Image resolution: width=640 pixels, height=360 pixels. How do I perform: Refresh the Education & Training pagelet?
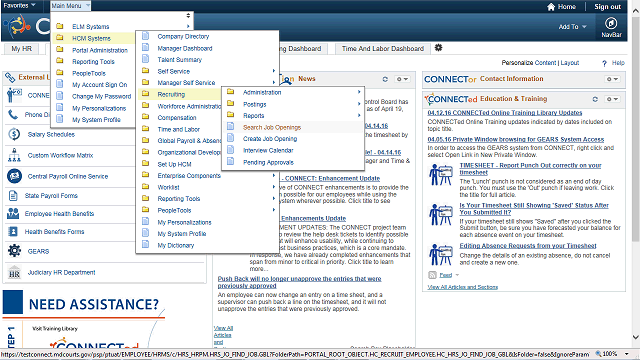595,99
